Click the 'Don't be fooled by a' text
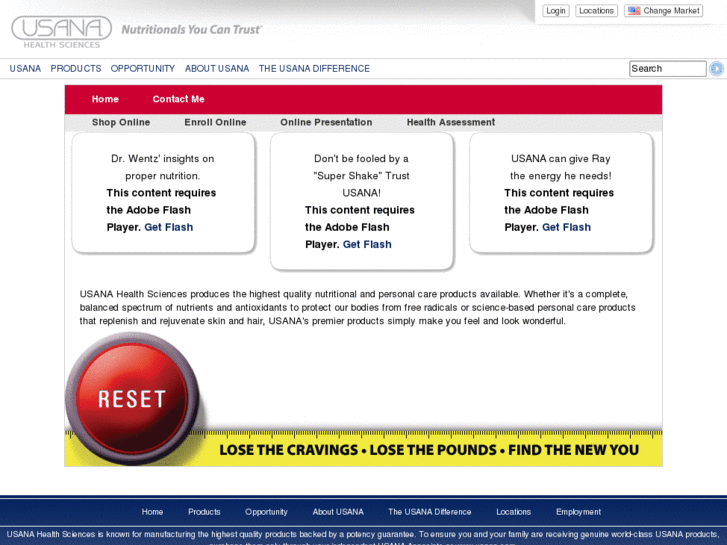This screenshot has height=545, width=727. coord(361,159)
